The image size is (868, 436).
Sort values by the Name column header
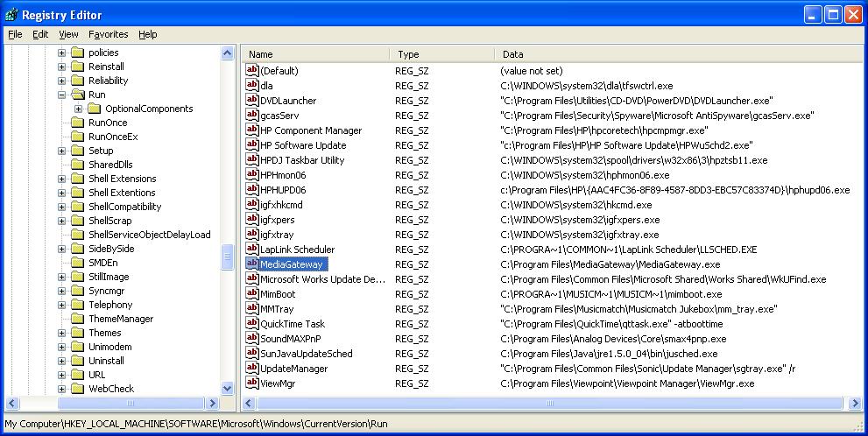coord(315,54)
